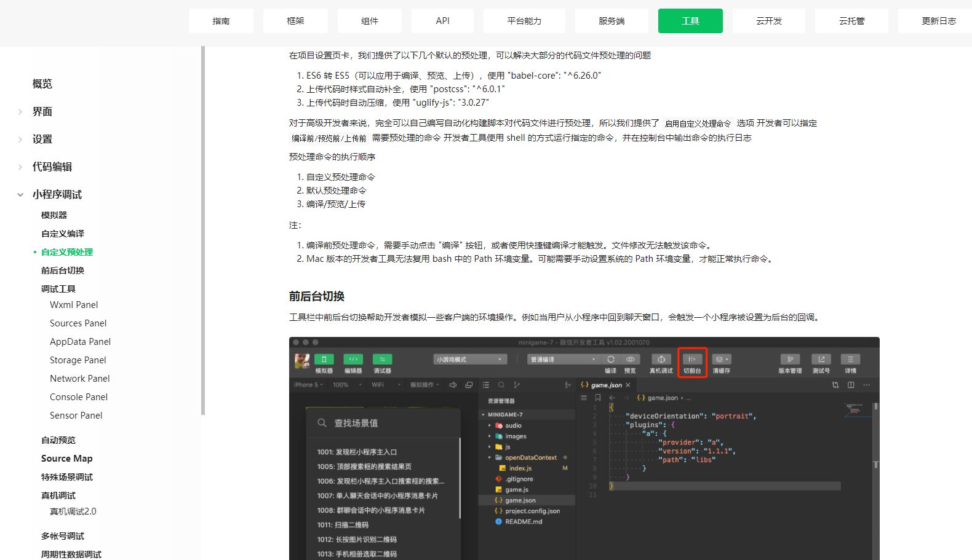This screenshot has height=560, width=972.
Task: Open the Storage Panel page
Action: [x=78, y=360]
